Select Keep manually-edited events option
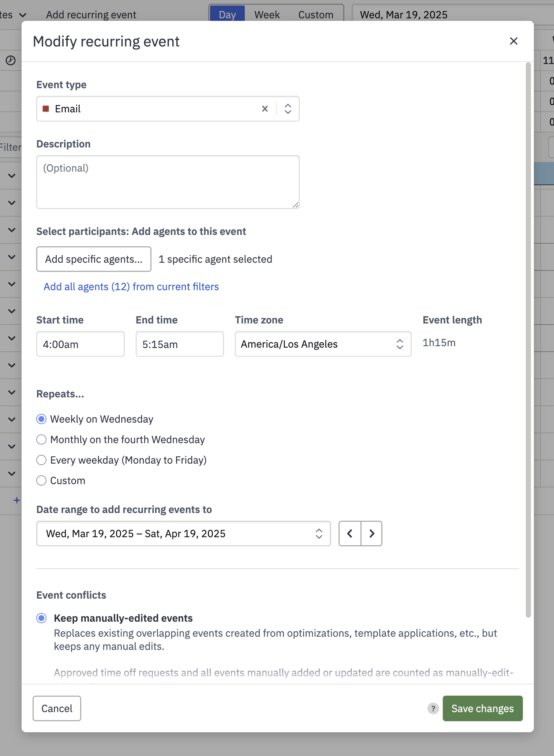 [x=41, y=618]
